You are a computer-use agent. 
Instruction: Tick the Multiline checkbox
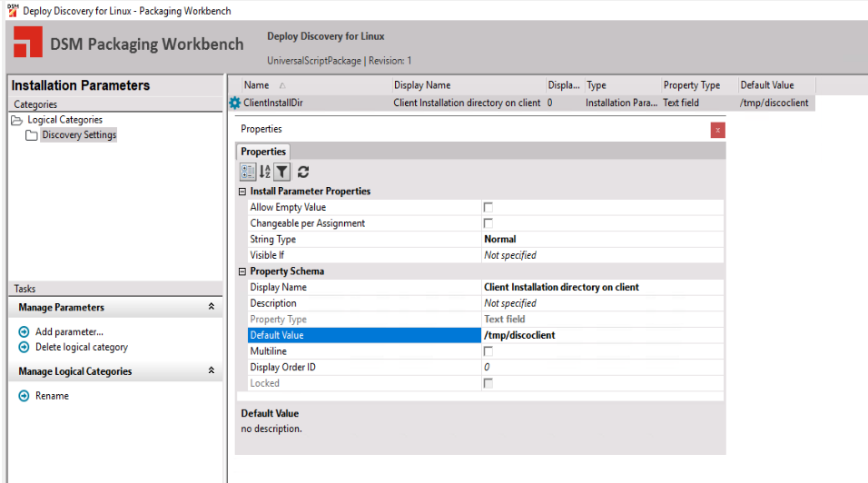tap(488, 351)
